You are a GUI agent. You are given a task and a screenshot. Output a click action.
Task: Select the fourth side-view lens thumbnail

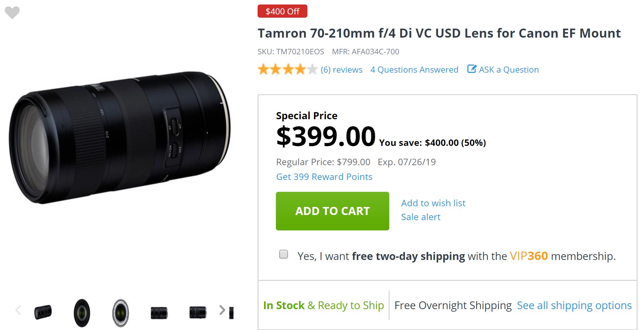point(159,313)
